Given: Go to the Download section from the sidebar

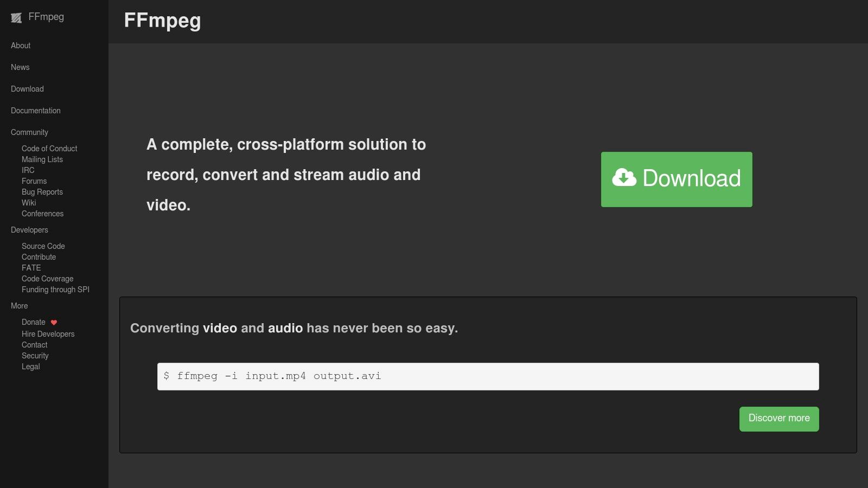Looking at the screenshot, I should pyautogui.click(x=27, y=89).
